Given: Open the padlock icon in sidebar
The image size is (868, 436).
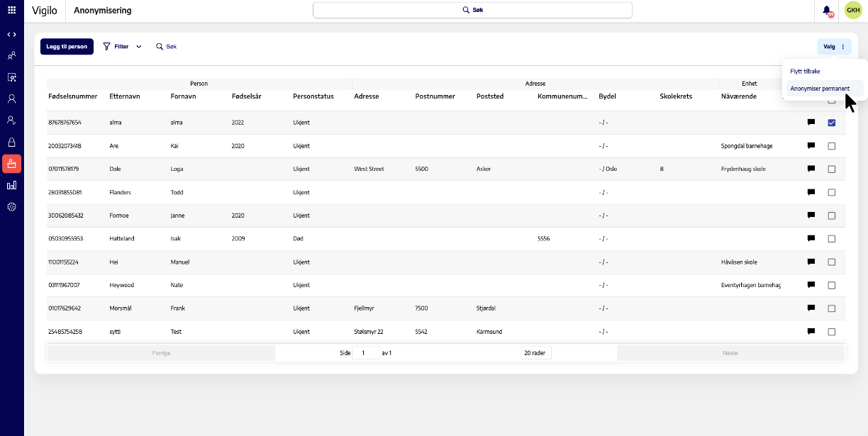Looking at the screenshot, I should point(11,142).
